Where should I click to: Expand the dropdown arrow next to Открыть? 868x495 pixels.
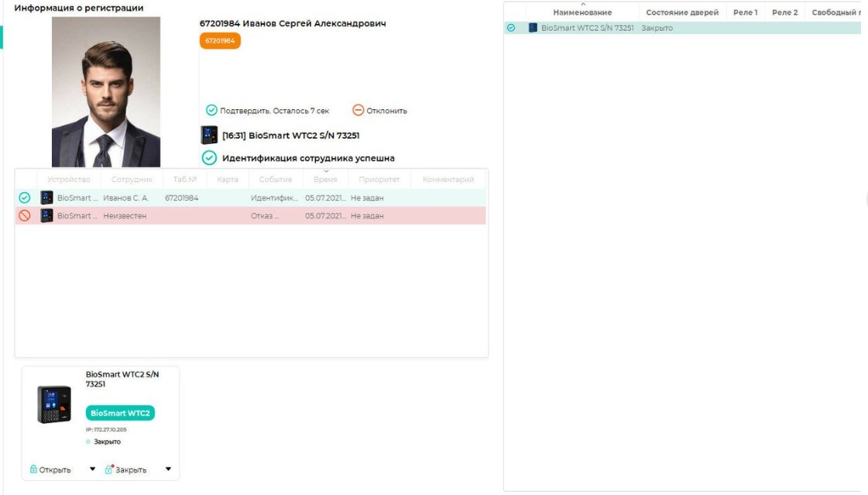[93, 469]
